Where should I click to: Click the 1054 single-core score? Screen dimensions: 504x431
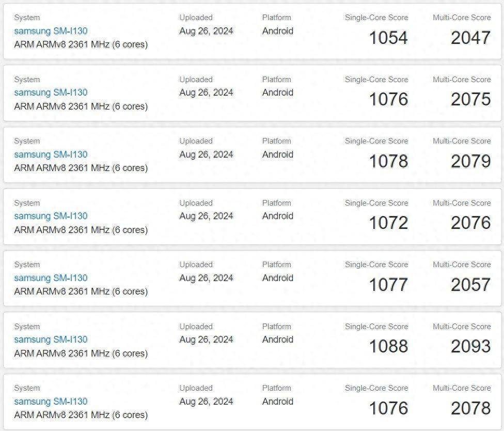[x=388, y=38]
